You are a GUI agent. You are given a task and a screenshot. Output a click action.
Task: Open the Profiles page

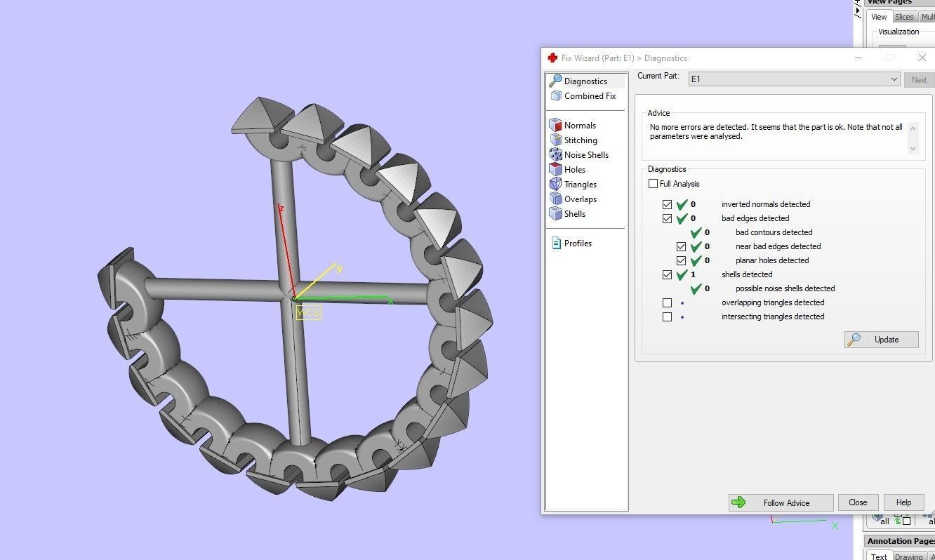click(571, 244)
